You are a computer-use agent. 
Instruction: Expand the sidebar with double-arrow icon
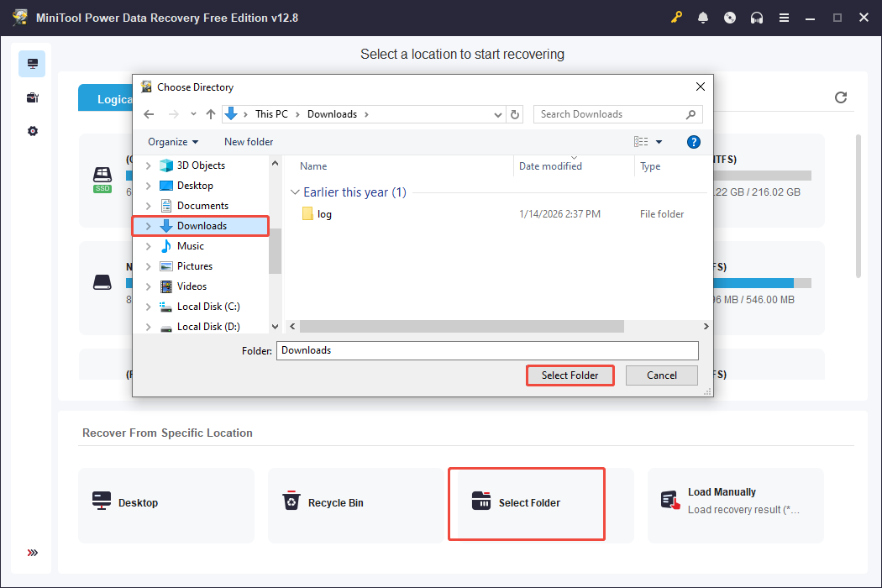coord(32,553)
